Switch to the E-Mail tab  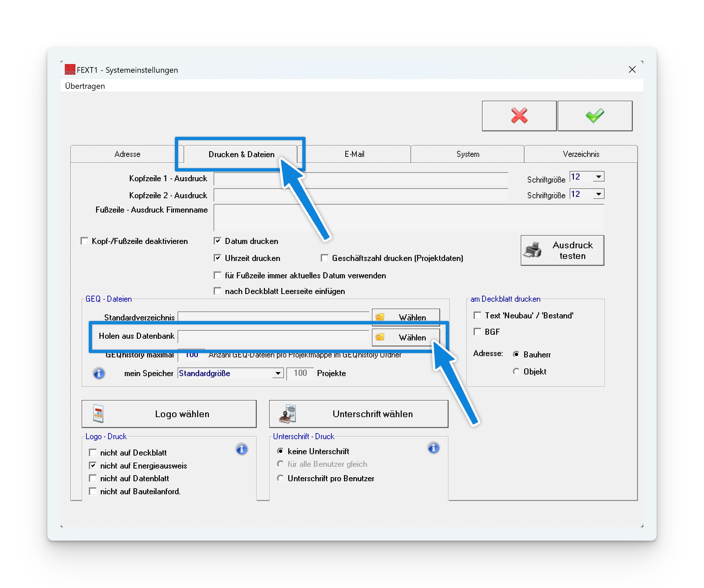[x=354, y=154]
